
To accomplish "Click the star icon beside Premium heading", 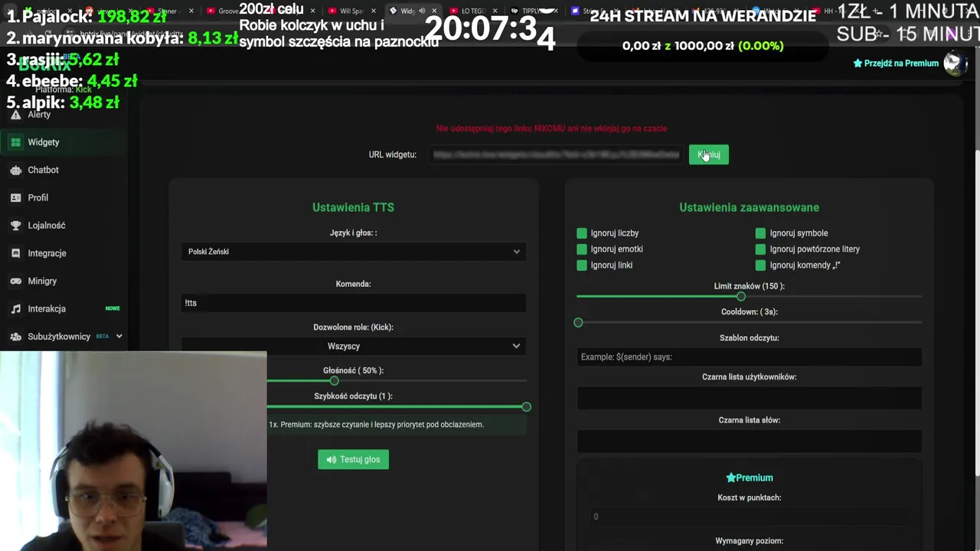I will (x=730, y=478).
